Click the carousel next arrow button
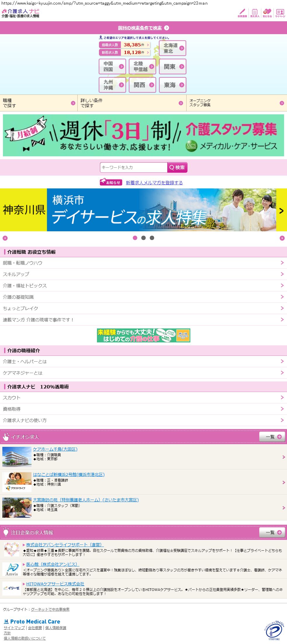This screenshot has height=644, width=287. point(282,238)
